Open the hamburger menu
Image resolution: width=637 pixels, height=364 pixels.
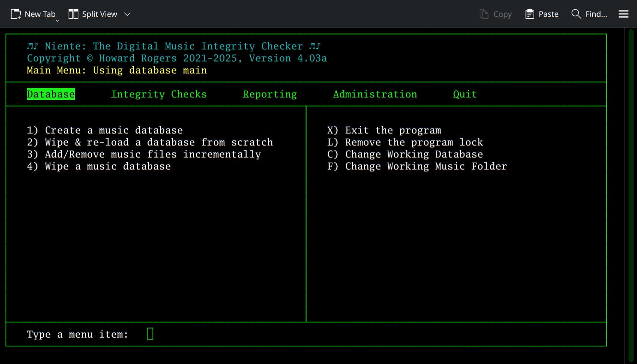click(x=623, y=14)
